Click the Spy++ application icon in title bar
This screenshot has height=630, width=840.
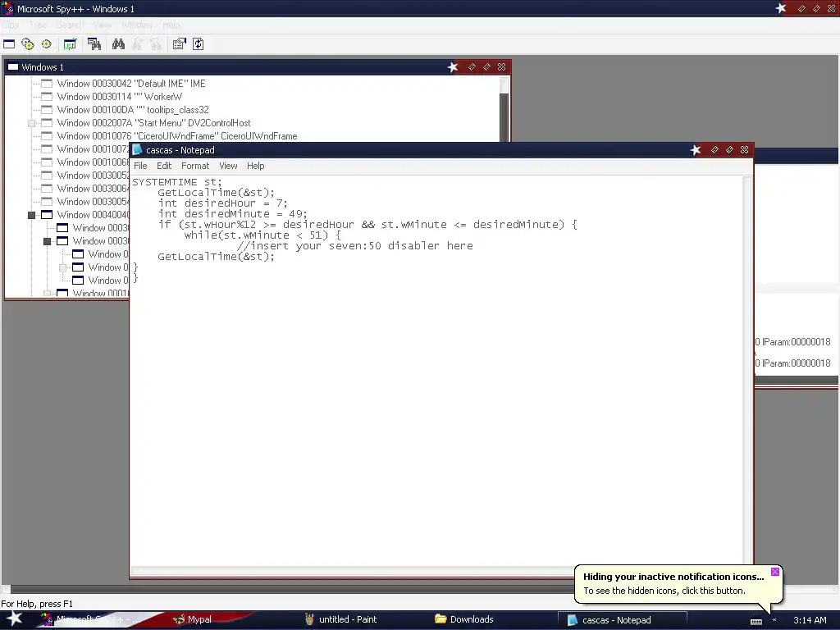[7, 8]
